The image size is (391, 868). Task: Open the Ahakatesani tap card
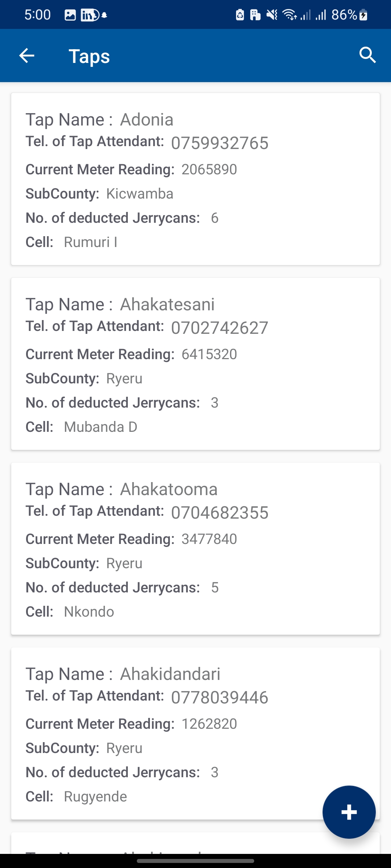point(195,364)
